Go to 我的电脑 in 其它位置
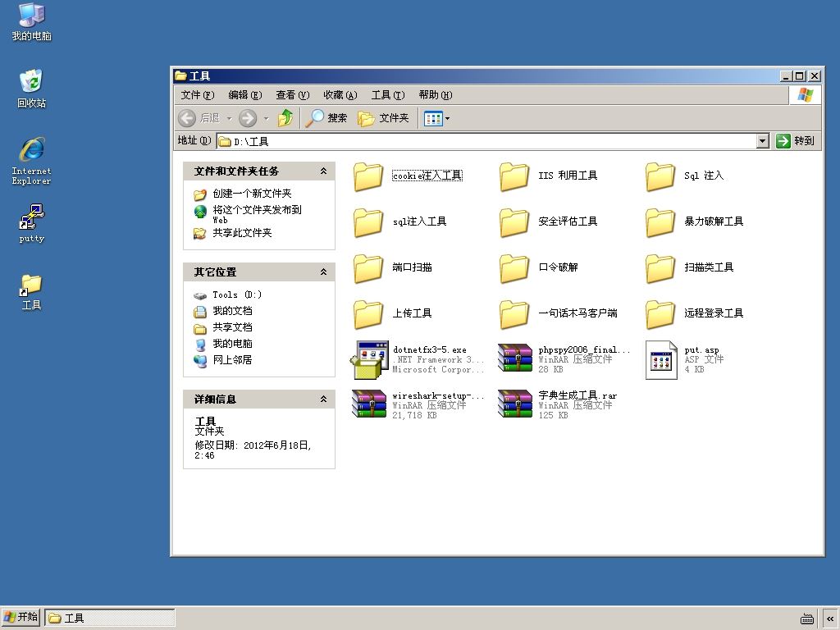Image resolution: width=840 pixels, height=630 pixels. coord(232,344)
